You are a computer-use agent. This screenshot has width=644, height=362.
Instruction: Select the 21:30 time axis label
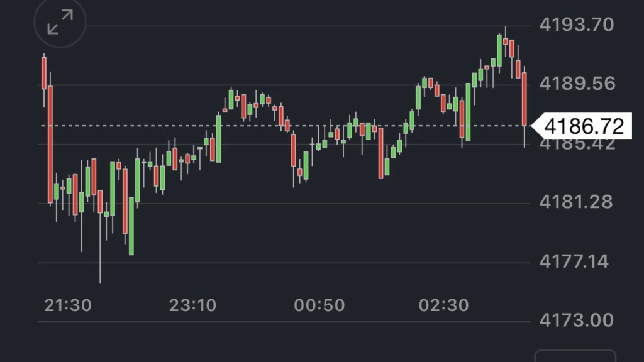[x=68, y=305]
